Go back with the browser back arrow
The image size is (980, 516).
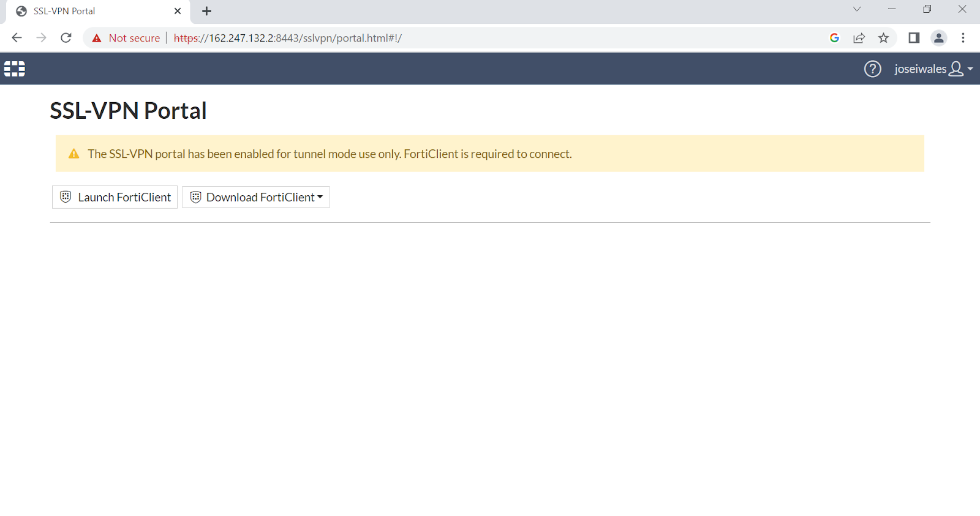tap(17, 38)
